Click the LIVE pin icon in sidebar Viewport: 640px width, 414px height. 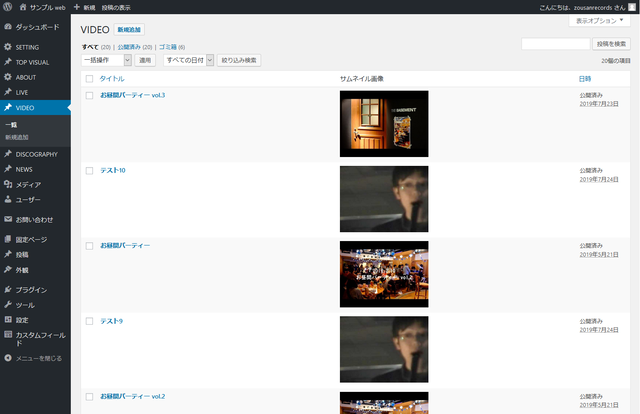pyautogui.click(x=8, y=92)
